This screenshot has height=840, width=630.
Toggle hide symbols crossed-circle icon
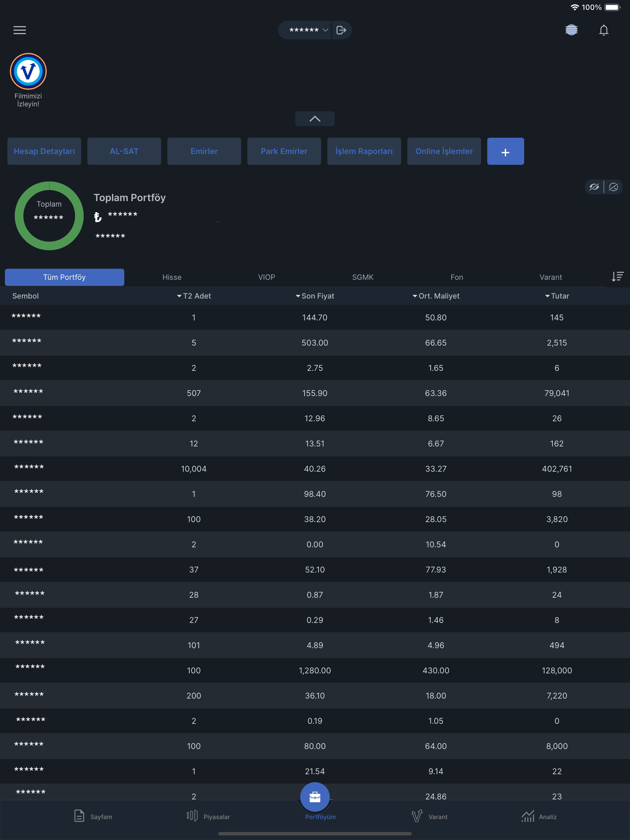pos(613,187)
